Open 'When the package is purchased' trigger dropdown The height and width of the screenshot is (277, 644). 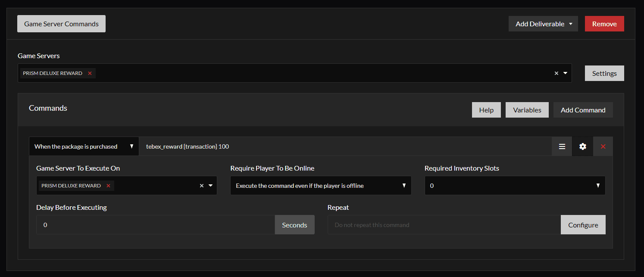[x=84, y=146]
